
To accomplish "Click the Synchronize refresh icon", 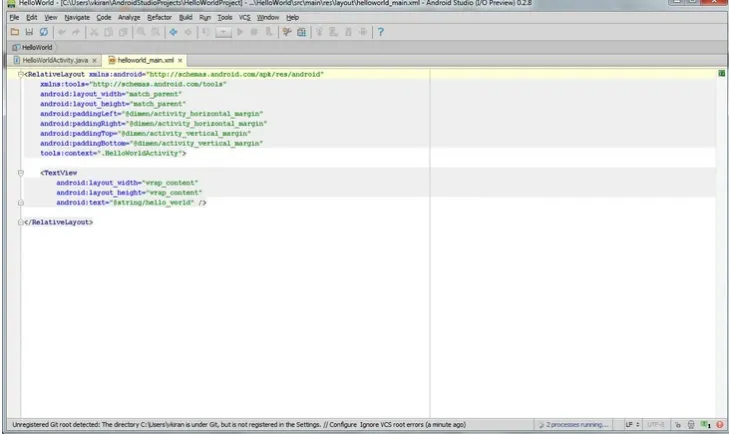I will coord(44,32).
